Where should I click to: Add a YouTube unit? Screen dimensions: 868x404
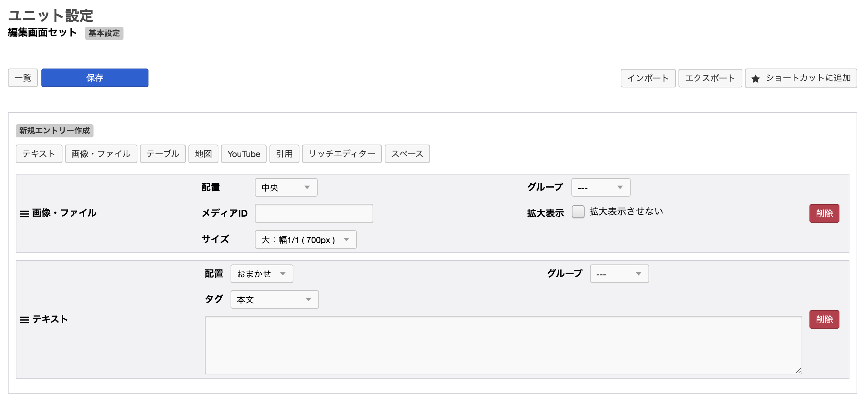pos(244,154)
